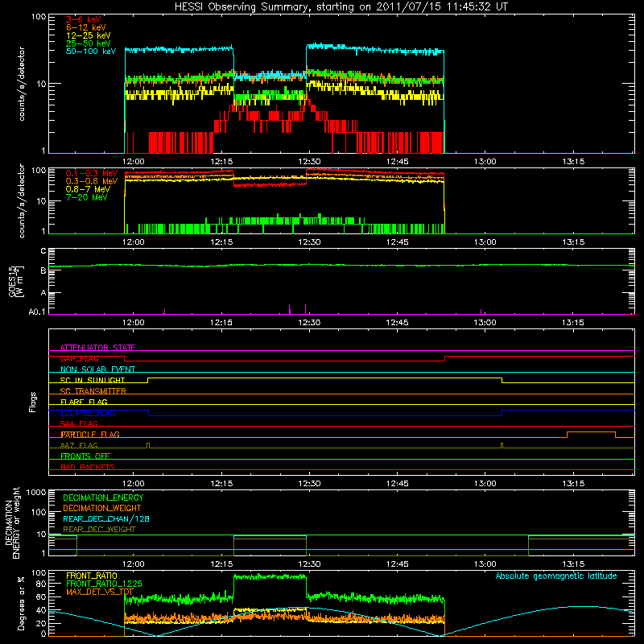Viewport: 644px width, 644px height.
Task: Select the 3-6 keV legend label
Action: pyautogui.click(x=84, y=19)
